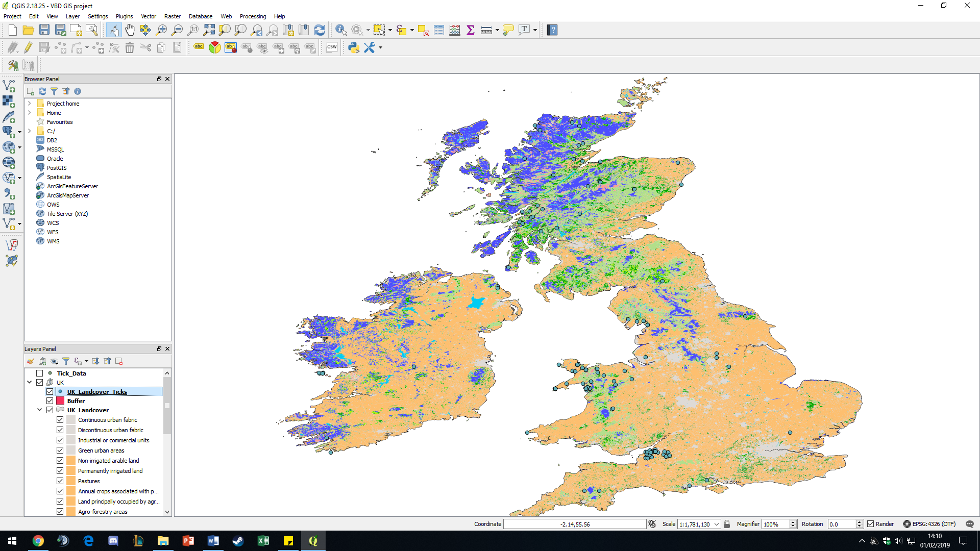Open Layer Labeling Options abc icon
This screenshot has width=980, height=551.
pyautogui.click(x=199, y=47)
